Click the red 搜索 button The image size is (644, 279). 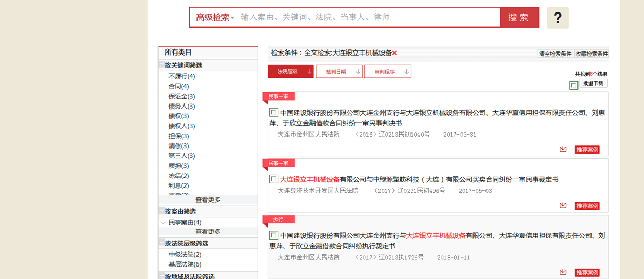point(519,17)
